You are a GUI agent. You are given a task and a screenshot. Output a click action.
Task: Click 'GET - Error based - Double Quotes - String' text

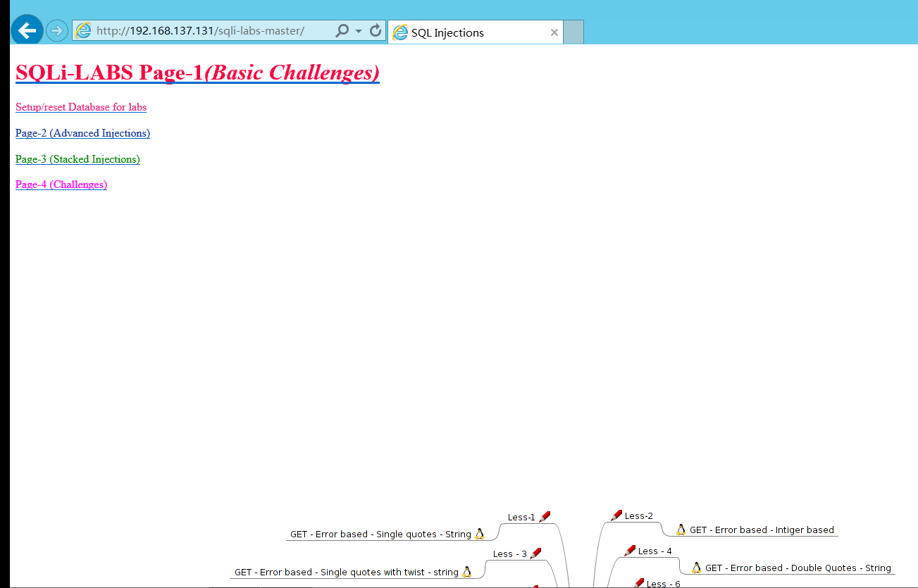798,568
